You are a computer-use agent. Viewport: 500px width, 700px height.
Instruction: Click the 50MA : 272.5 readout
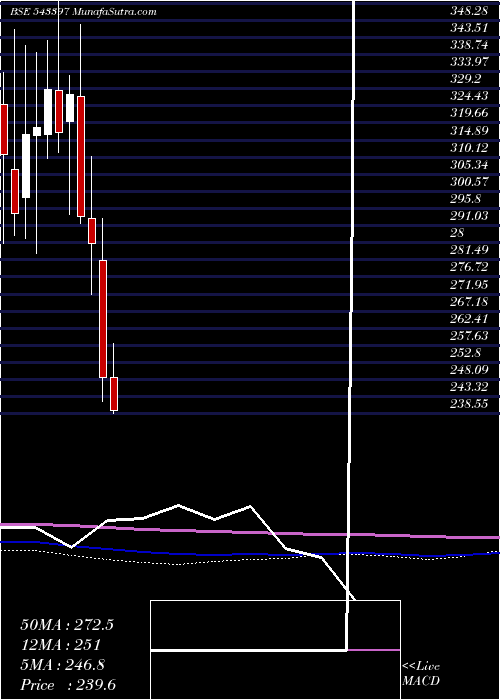[67, 624]
